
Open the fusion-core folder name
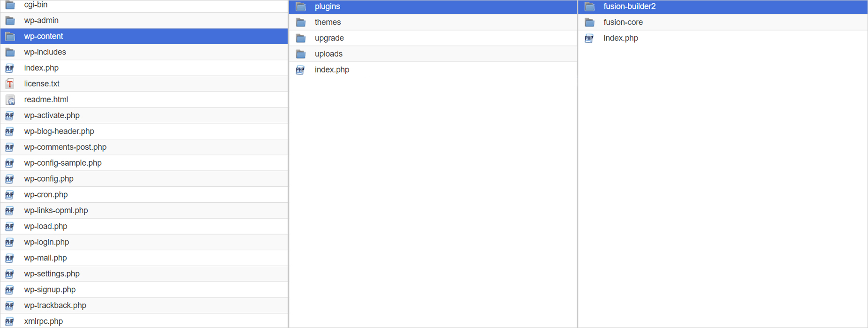tap(623, 22)
